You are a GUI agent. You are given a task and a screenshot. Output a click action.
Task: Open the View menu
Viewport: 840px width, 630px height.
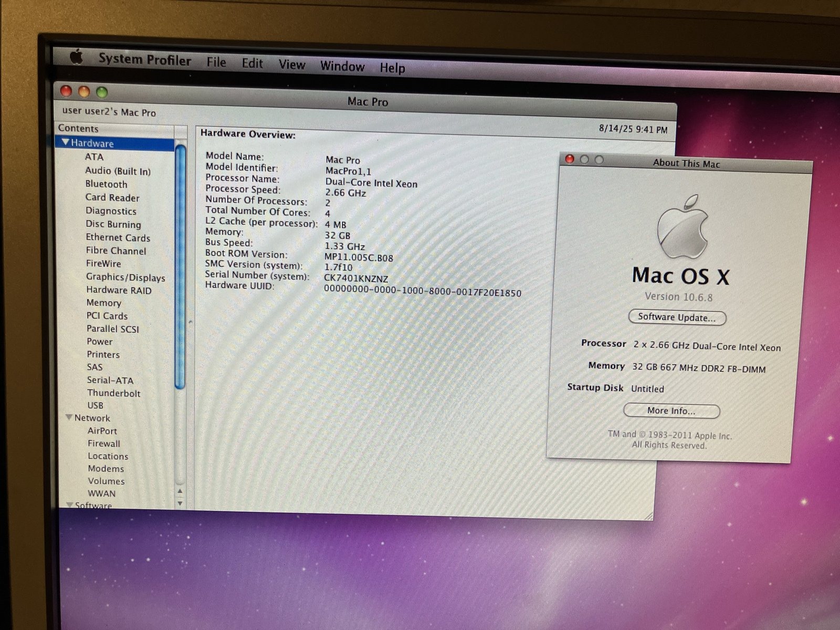tap(292, 65)
